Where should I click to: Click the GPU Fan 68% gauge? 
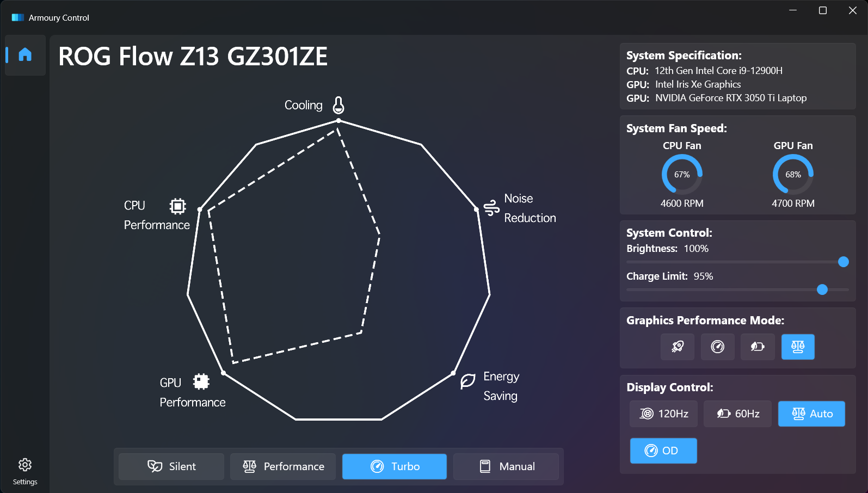pyautogui.click(x=793, y=174)
